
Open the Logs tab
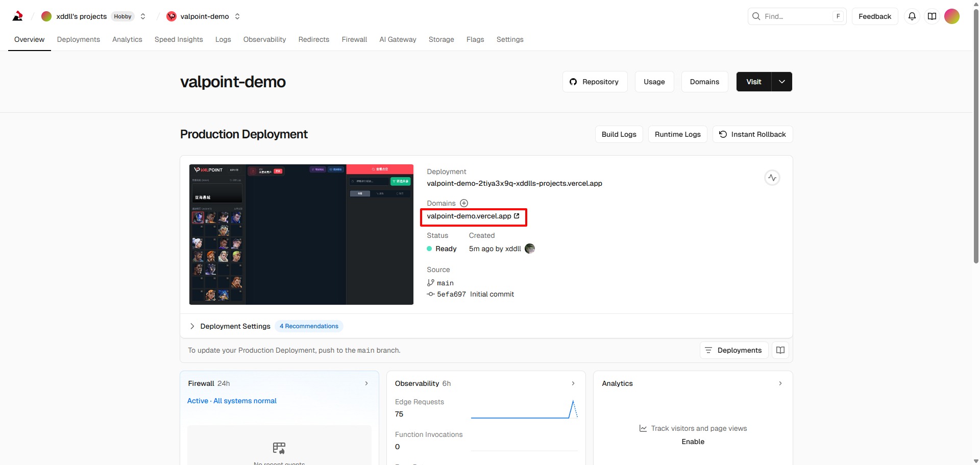coord(223,39)
